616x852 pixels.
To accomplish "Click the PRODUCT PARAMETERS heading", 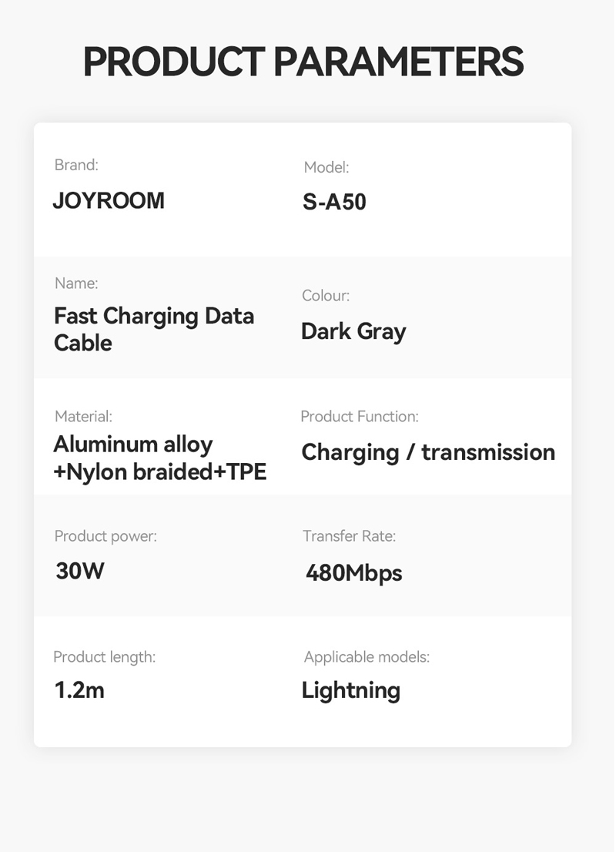I will pos(303,62).
